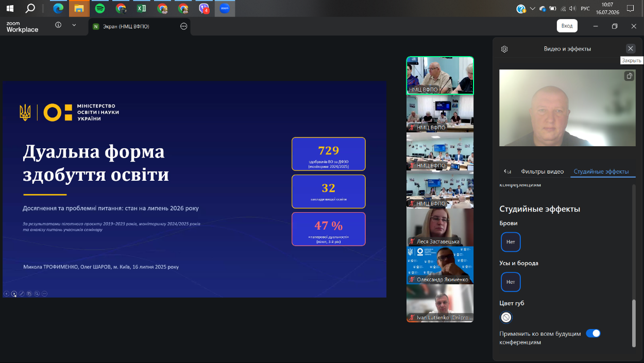Click muted mic icon on Леся Заставецька
644x363 pixels.
click(412, 241)
